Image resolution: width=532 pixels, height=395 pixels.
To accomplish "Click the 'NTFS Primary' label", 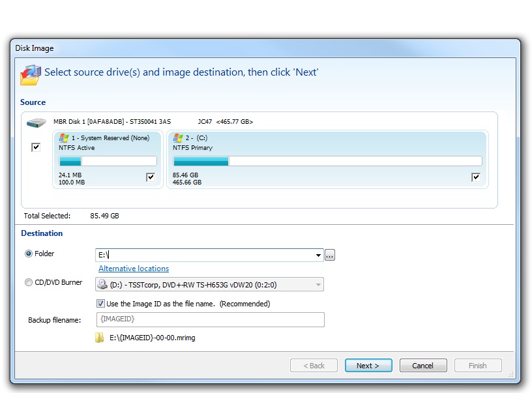I will pos(192,147).
